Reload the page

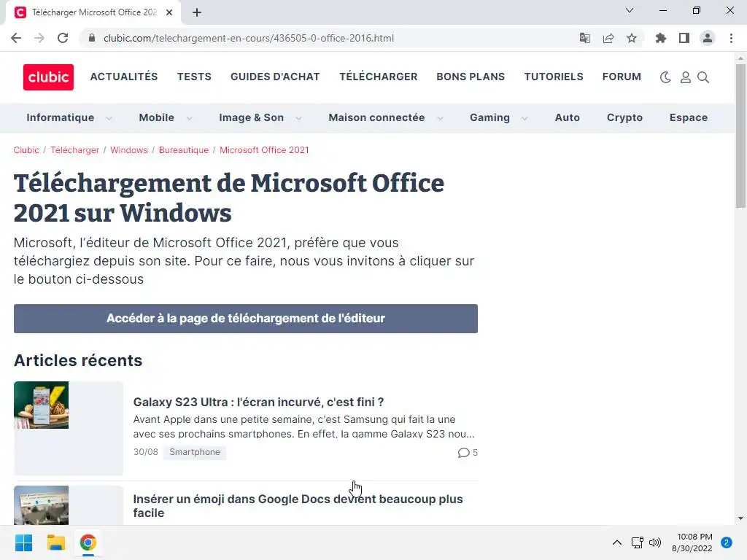click(x=63, y=38)
